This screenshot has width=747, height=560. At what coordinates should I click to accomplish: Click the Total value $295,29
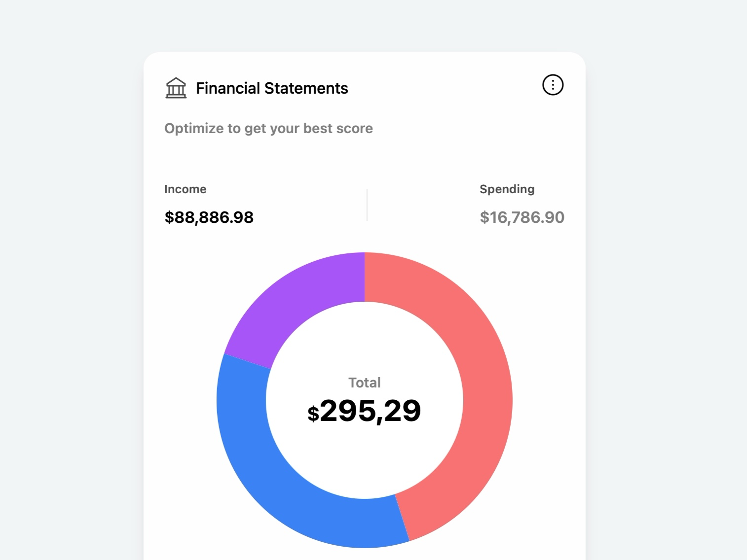[x=364, y=410]
